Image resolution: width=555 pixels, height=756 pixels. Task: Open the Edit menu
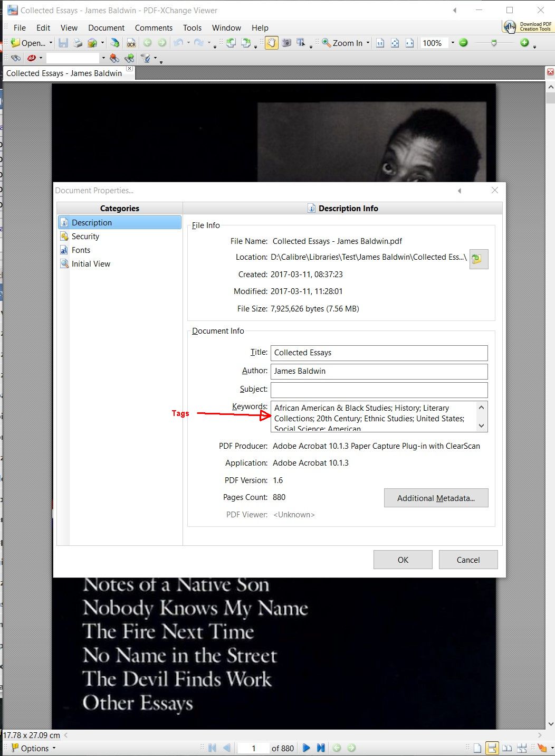click(43, 28)
